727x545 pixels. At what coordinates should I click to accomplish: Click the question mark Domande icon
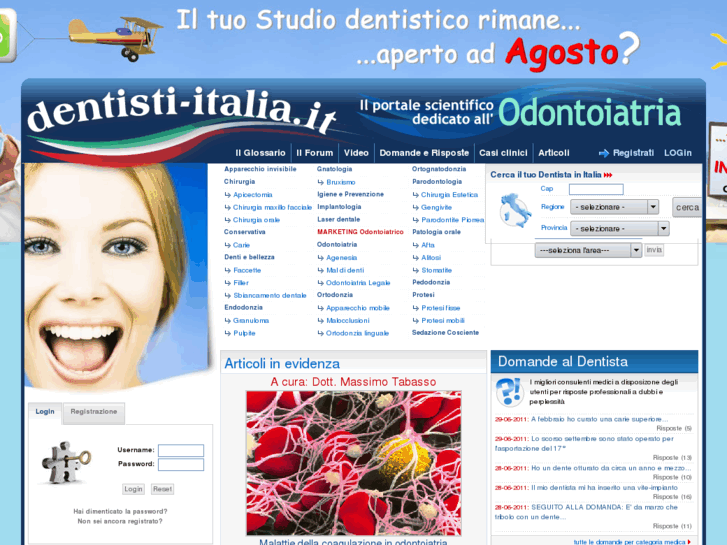(x=510, y=392)
